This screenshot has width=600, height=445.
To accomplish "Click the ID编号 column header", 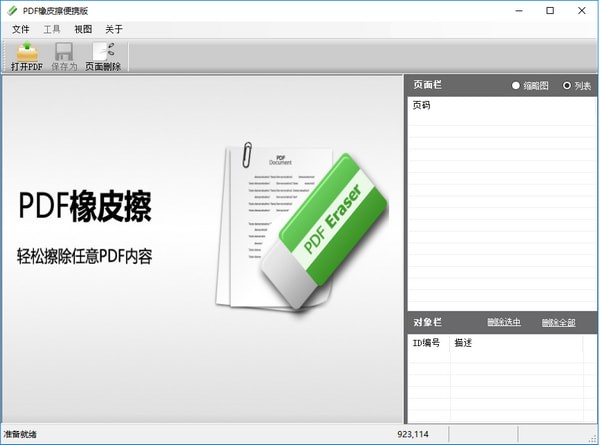I will pos(426,343).
